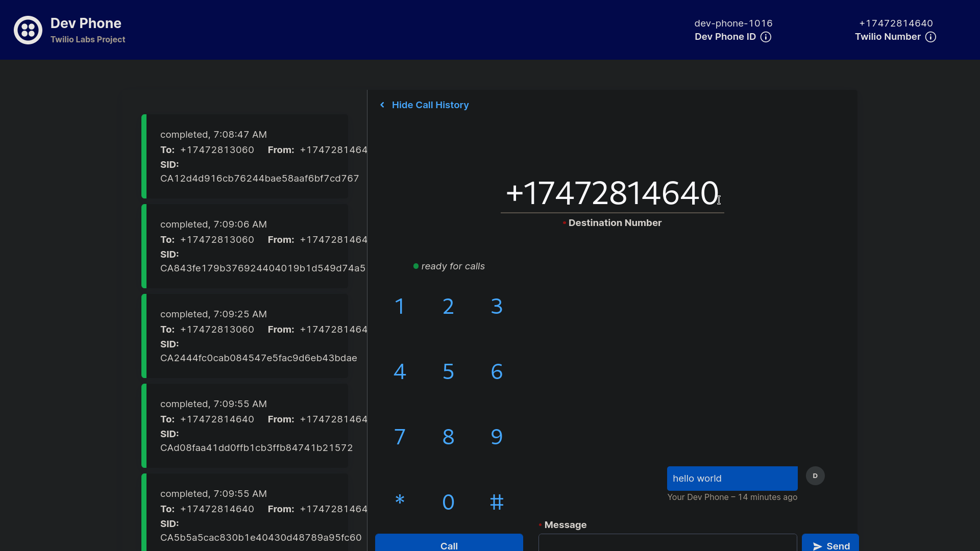
Task: Click the blue Call button
Action: pyautogui.click(x=449, y=544)
